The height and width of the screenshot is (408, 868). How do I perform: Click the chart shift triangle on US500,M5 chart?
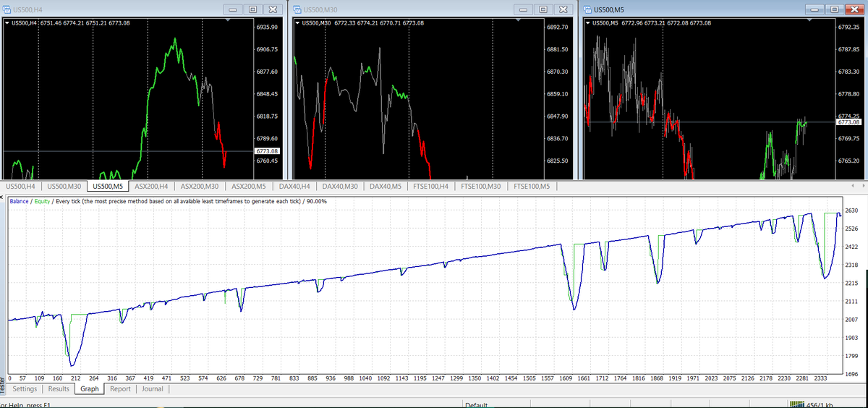pyautogui.click(x=810, y=20)
